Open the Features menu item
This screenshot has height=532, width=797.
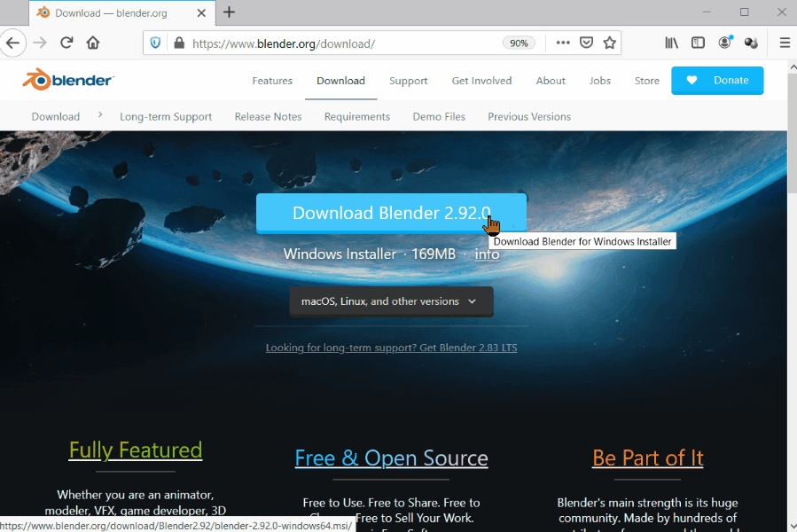pos(272,81)
